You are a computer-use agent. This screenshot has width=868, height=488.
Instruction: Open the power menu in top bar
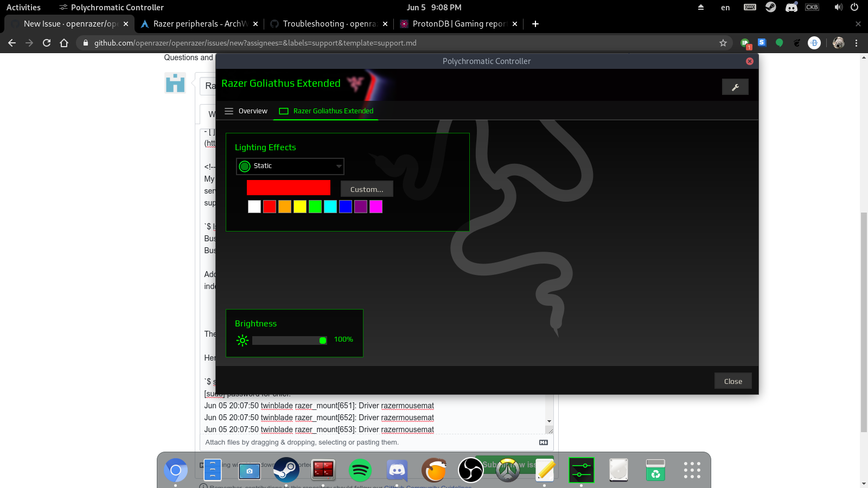tap(854, 7)
